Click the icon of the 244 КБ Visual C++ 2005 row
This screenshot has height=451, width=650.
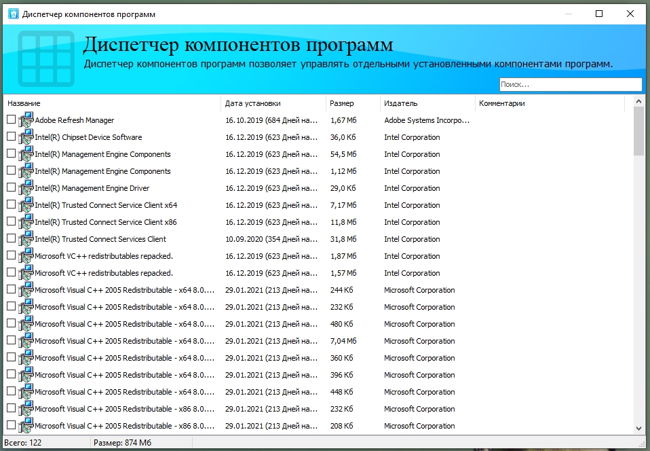26,290
